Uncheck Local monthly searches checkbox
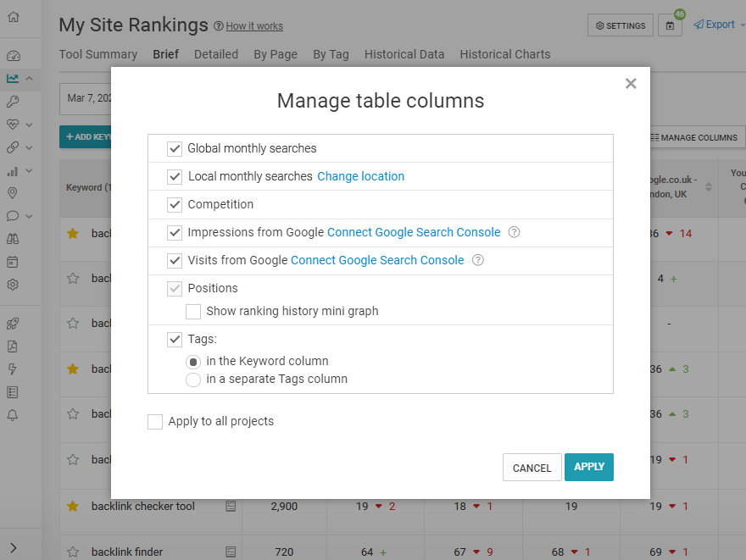Viewport: 746px width, 560px height. (x=175, y=177)
